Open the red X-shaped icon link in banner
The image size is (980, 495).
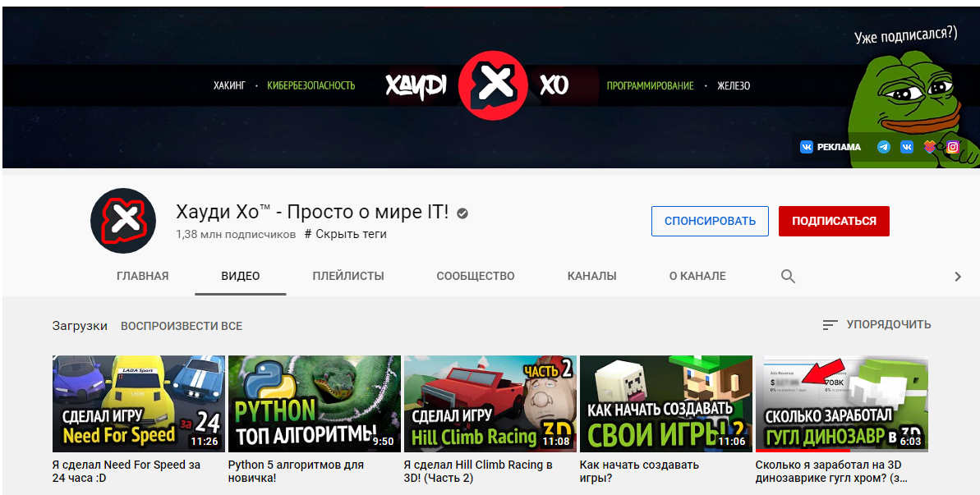[x=930, y=147]
